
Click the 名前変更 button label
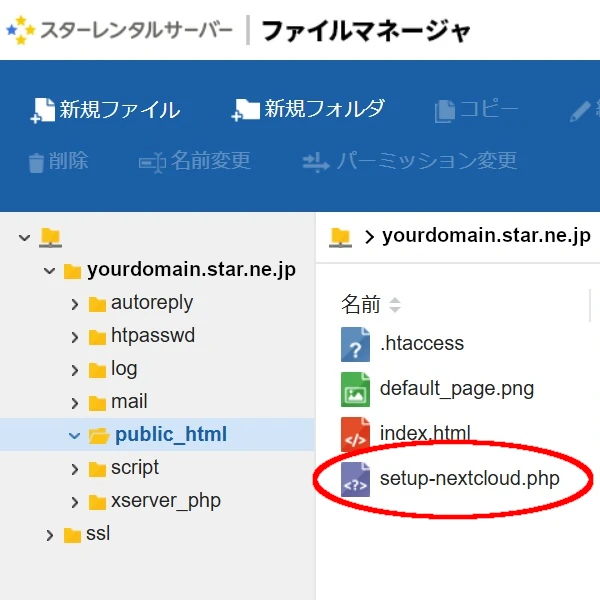click(211, 160)
